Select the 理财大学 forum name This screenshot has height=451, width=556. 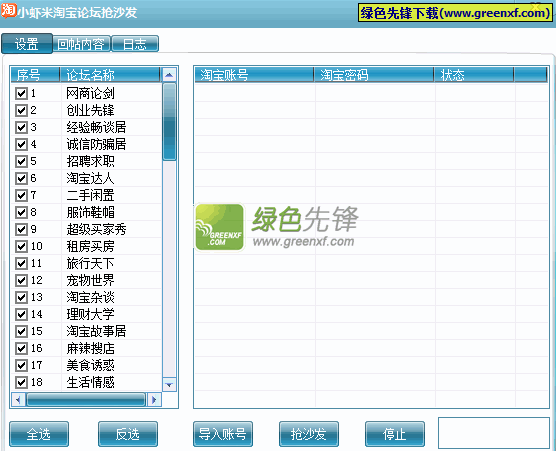(x=90, y=315)
